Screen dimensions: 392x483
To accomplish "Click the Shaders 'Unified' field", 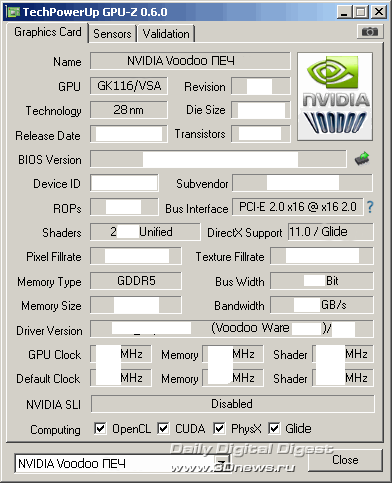I will click(x=145, y=232).
